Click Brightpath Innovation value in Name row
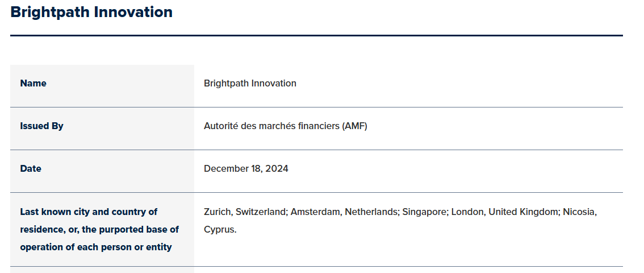This screenshot has height=273, width=644. point(250,84)
